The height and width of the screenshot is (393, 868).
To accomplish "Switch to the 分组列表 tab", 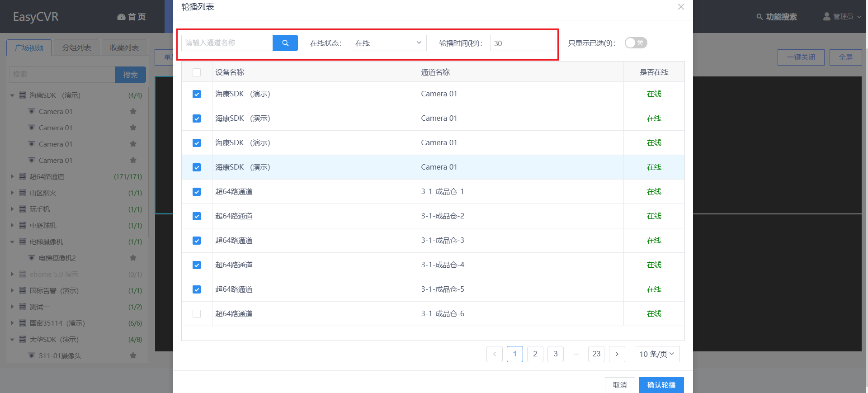I will pos(76,47).
